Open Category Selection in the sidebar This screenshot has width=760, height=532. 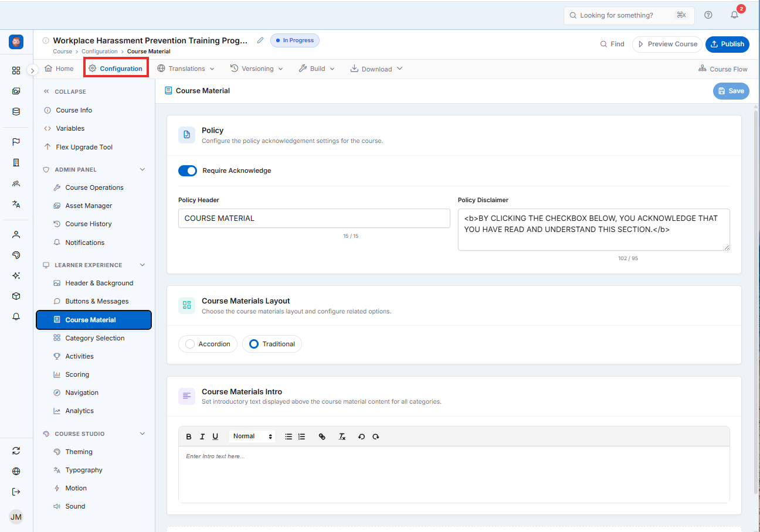pyautogui.click(x=94, y=338)
